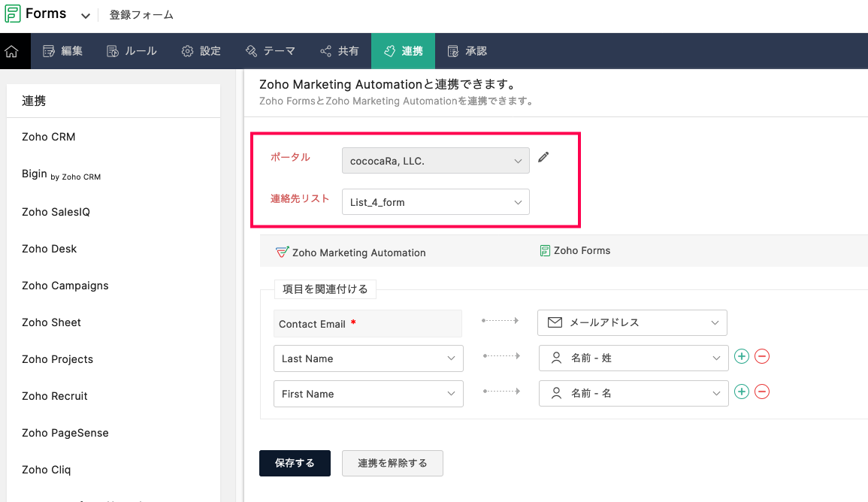The width and height of the screenshot is (868, 502).
Task: Click the Zoho Forms logo icon
Action: point(12,14)
